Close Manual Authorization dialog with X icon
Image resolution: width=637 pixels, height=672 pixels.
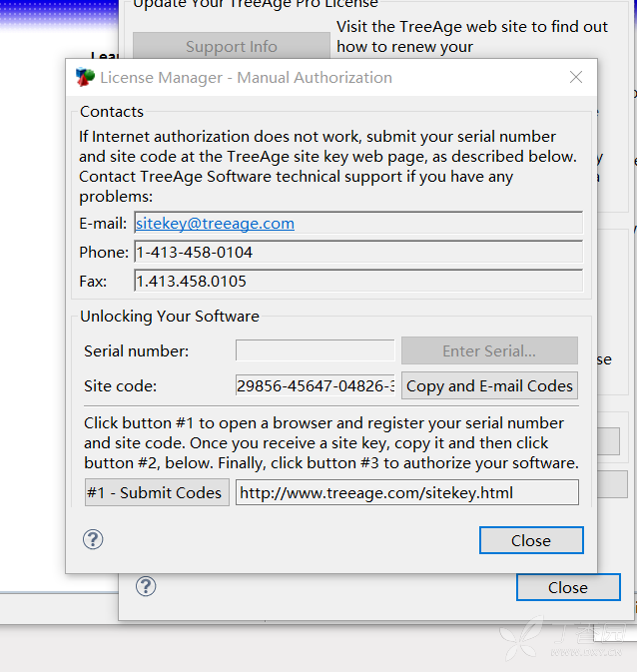tap(576, 78)
